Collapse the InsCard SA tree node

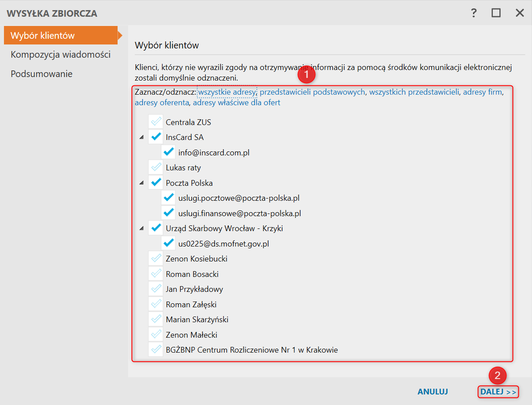click(141, 137)
